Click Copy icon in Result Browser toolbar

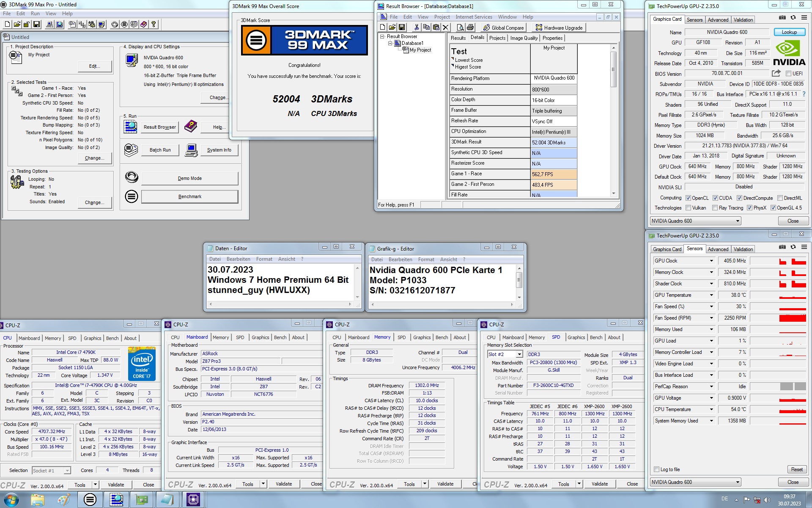tap(426, 28)
